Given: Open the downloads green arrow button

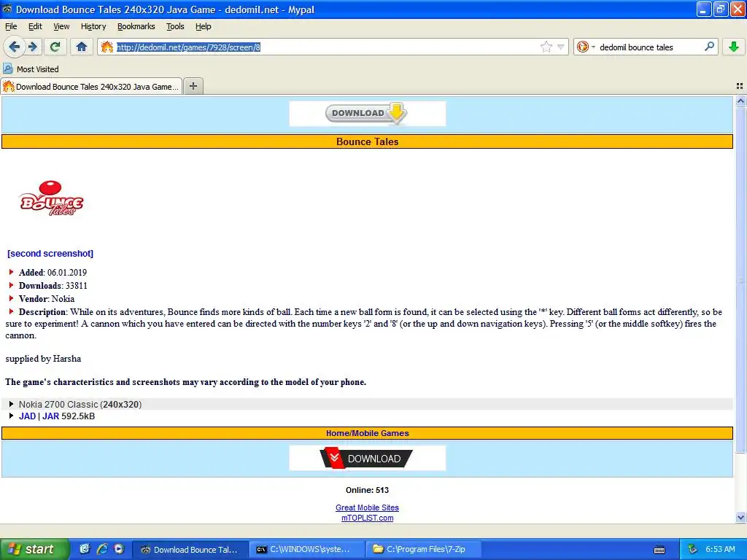Looking at the screenshot, I should click(734, 47).
